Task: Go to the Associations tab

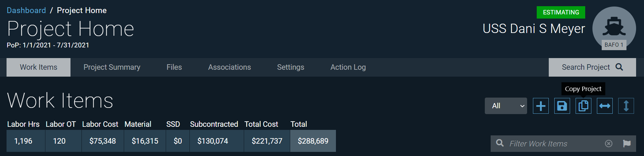Action: point(229,67)
